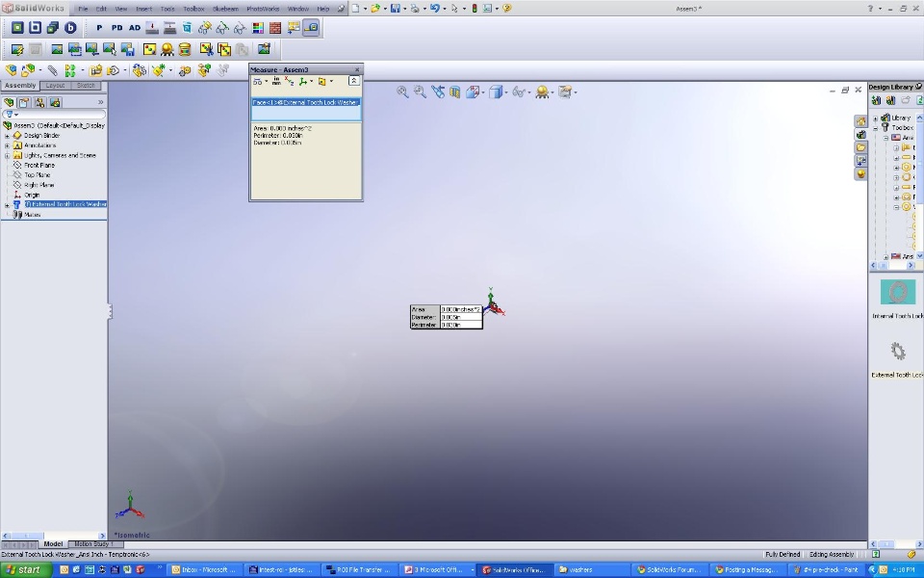
Task: Select Front Plane in feature tree
Action: [x=39, y=166]
